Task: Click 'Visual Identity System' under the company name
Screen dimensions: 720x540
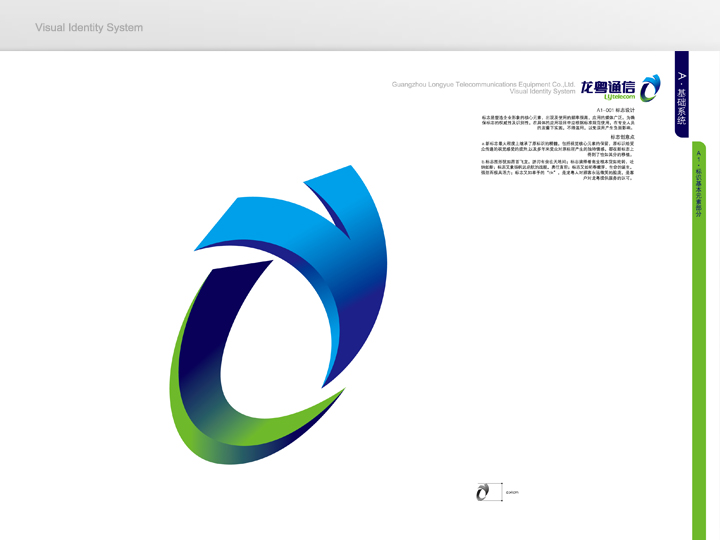Action: pos(542,91)
